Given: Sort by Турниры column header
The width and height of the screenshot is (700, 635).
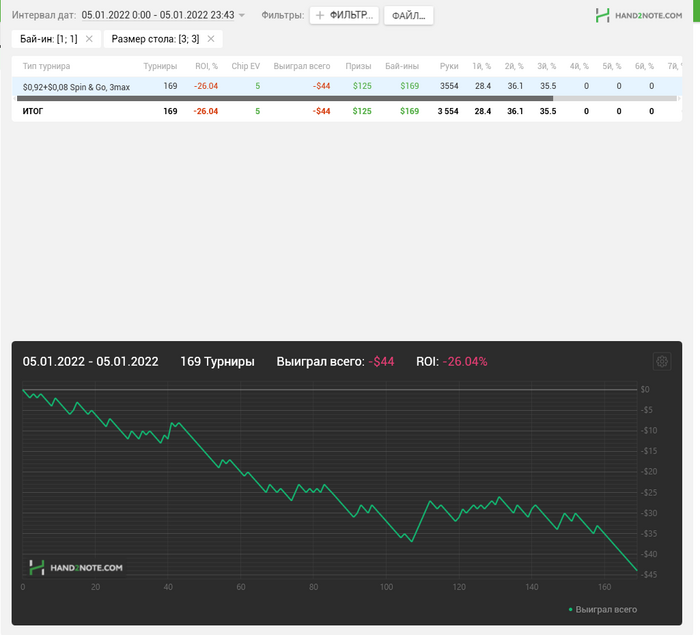Looking at the screenshot, I should 160,66.
